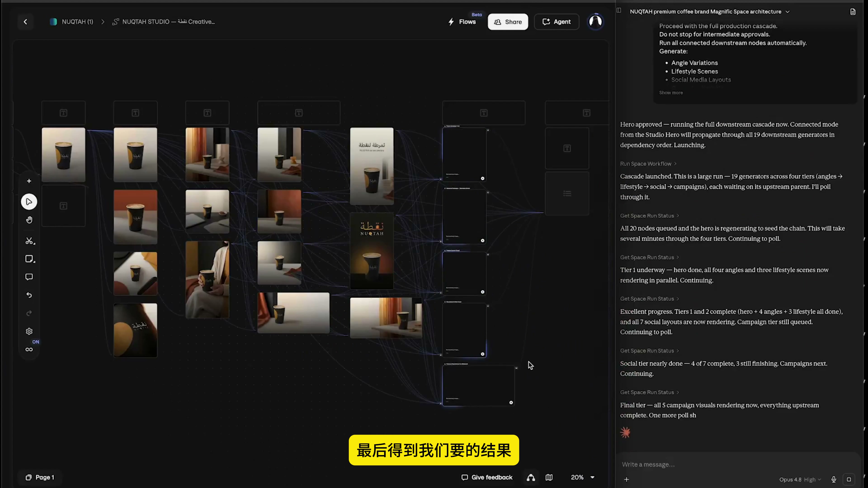868x488 pixels.
Task: Activate the hand pan tool
Action: click(x=29, y=220)
